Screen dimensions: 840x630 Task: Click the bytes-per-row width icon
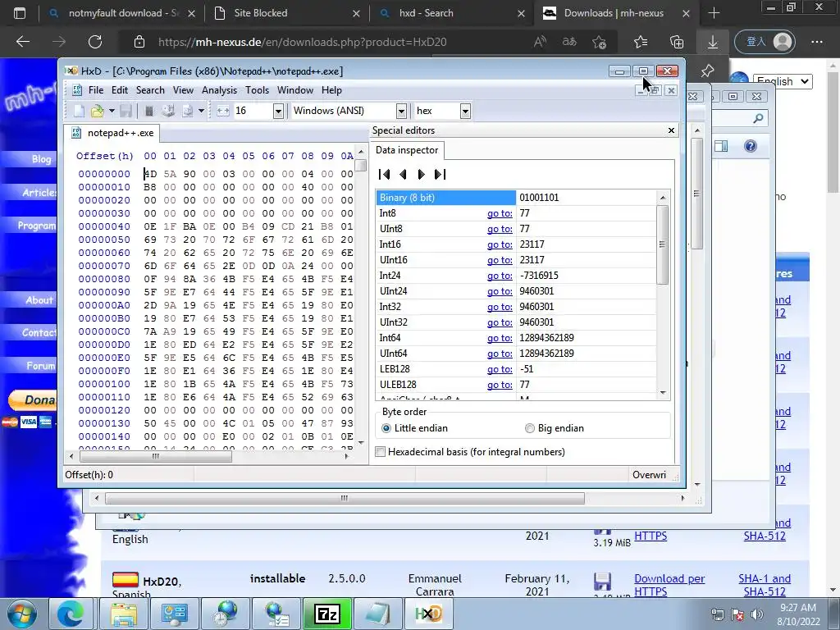[223, 111]
